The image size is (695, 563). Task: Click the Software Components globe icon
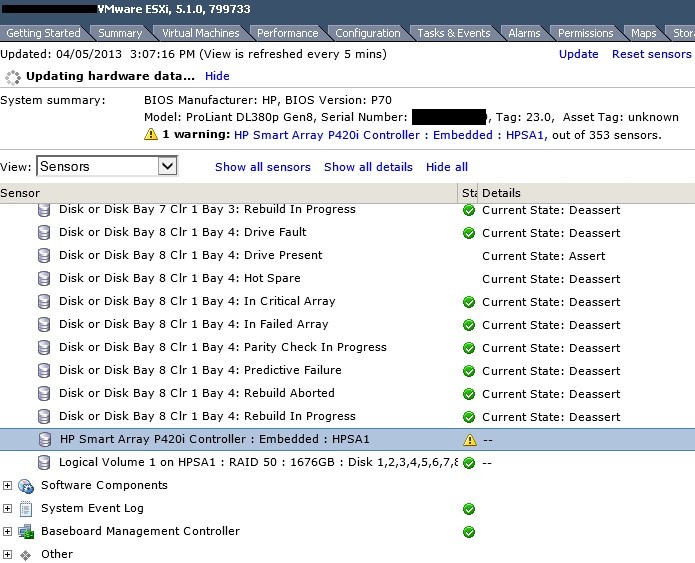click(x=26, y=486)
